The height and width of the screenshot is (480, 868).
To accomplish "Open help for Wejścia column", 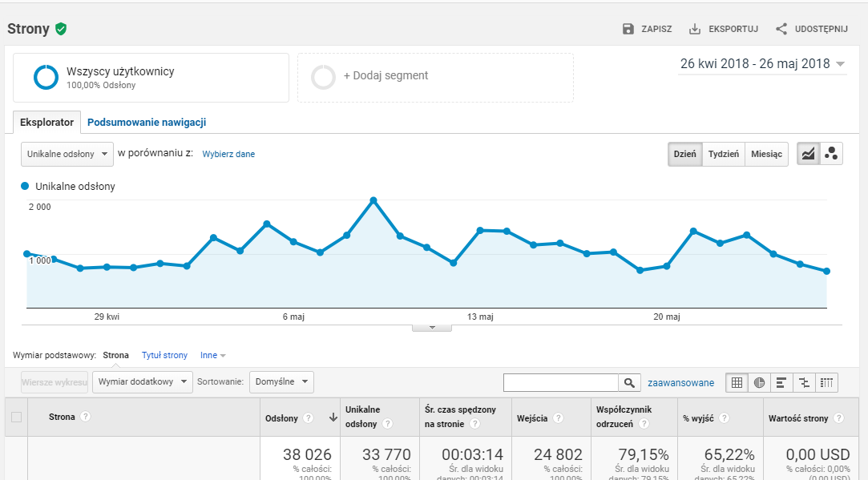I will (x=558, y=418).
